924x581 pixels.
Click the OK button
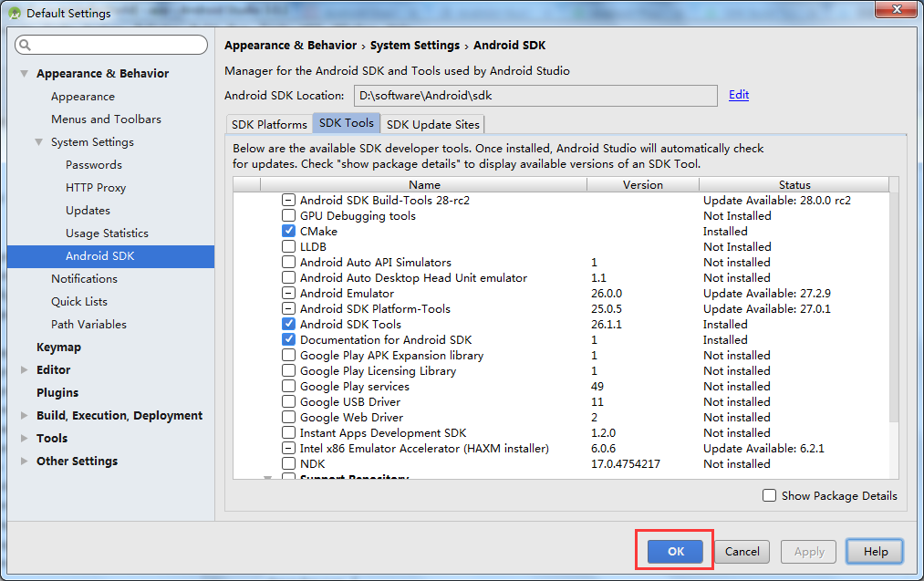pyautogui.click(x=675, y=552)
